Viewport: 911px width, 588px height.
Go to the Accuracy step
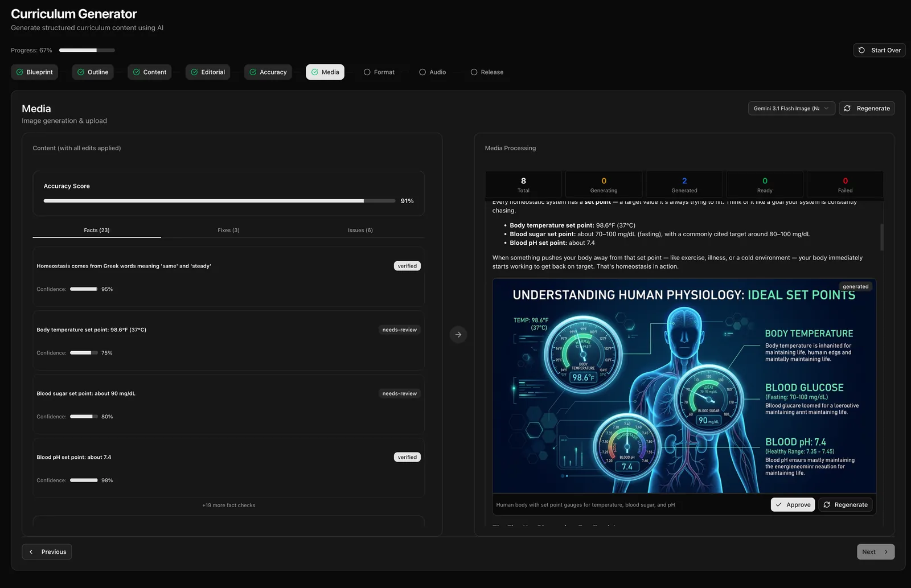(268, 72)
